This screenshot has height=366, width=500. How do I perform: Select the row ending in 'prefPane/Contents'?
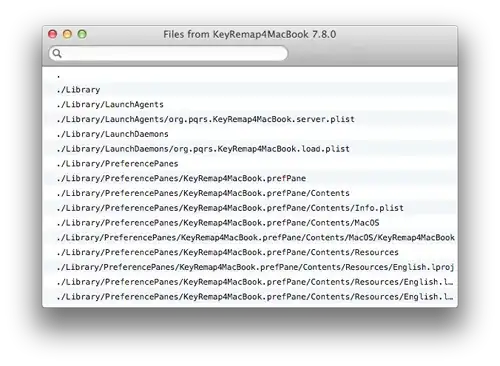(x=250, y=193)
